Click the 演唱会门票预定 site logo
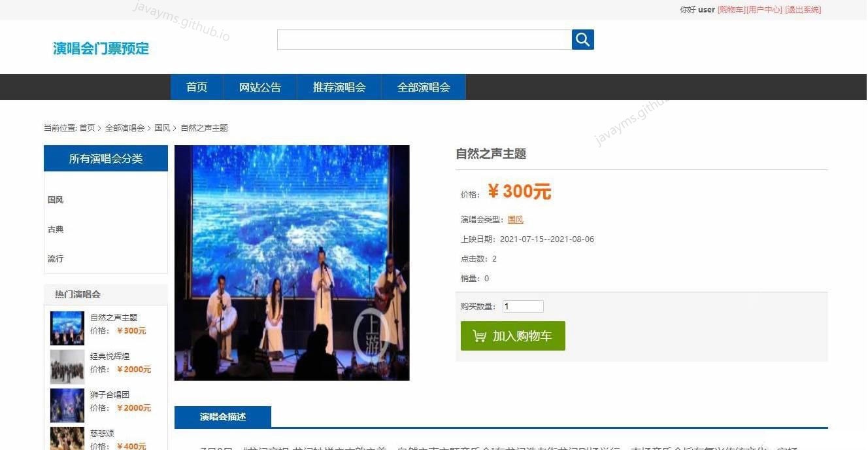 101,48
